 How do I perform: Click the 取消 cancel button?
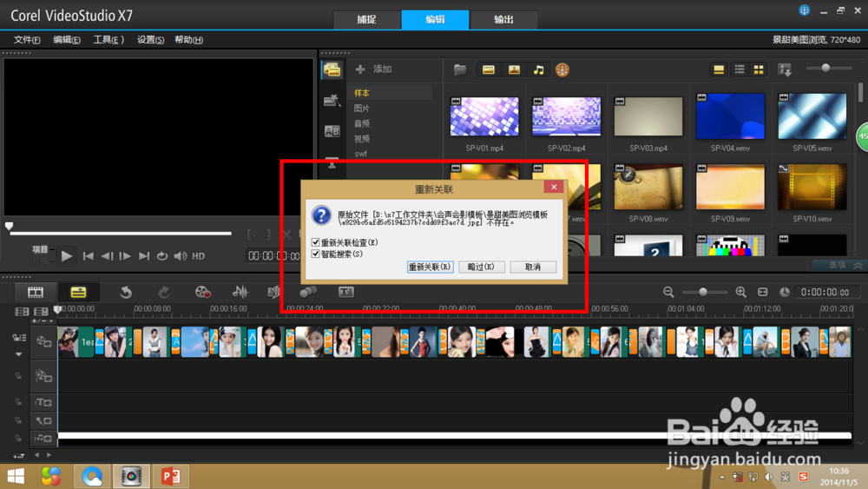[x=533, y=267]
